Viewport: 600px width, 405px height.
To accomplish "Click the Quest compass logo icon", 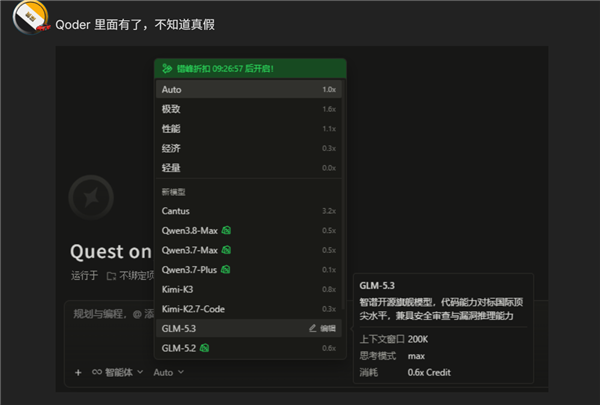I will (91, 197).
